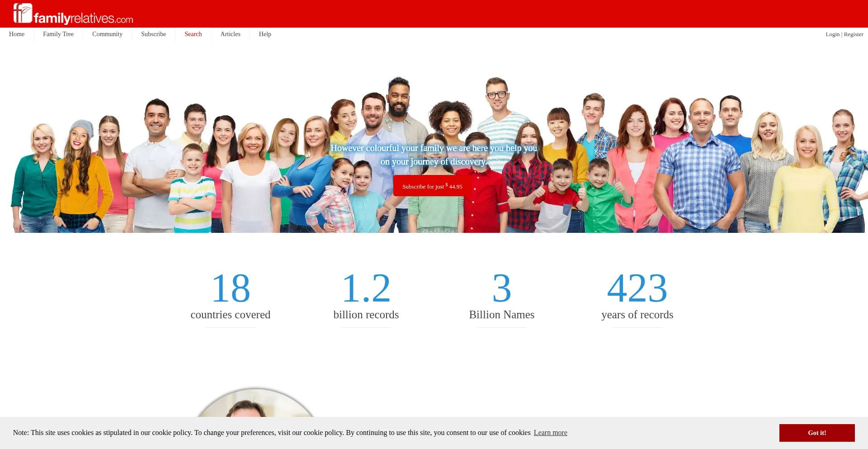Image resolution: width=868 pixels, height=449 pixels.
Task: Click the 'on your journey of discovery.' line
Action: [434, 162]
